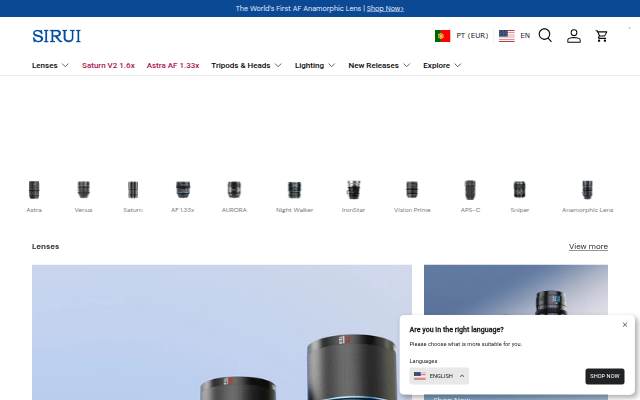
Task: Open the Tripods & Heads menu label
Action: click(x=241, y=65)
